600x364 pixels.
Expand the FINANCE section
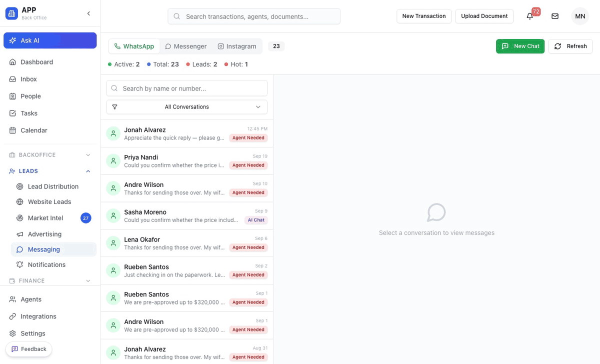pos(50,280)
